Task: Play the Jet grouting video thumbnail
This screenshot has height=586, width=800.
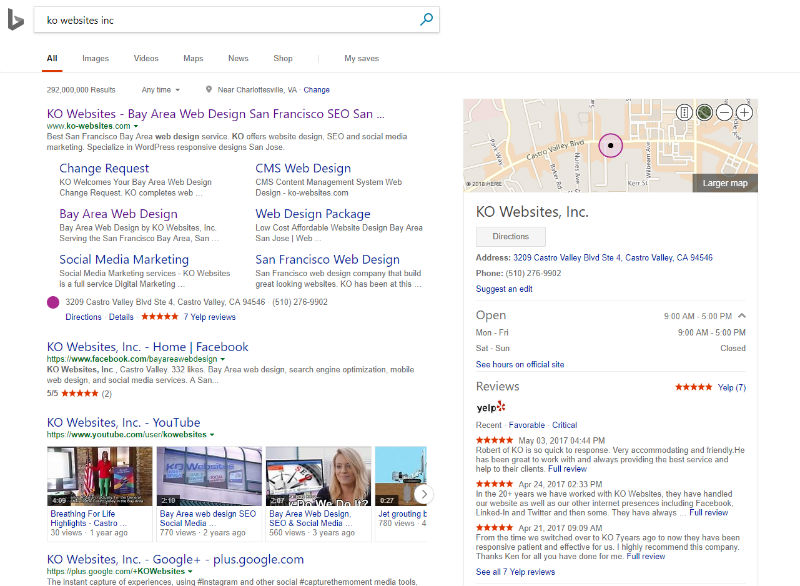Action: pos(401,476)
